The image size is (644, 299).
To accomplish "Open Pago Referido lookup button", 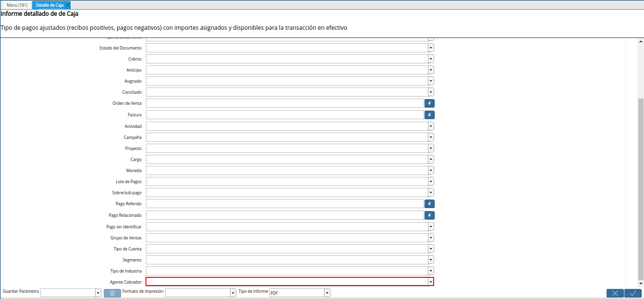I will [x=429, y=204].
